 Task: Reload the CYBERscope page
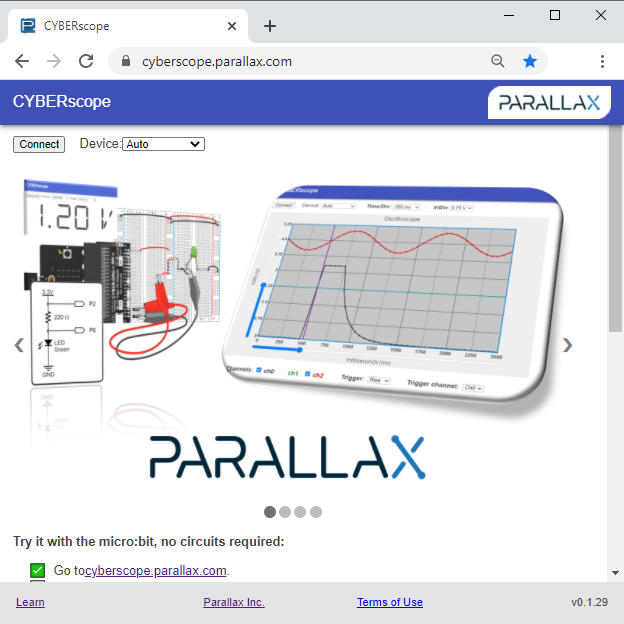coord(86,61)
